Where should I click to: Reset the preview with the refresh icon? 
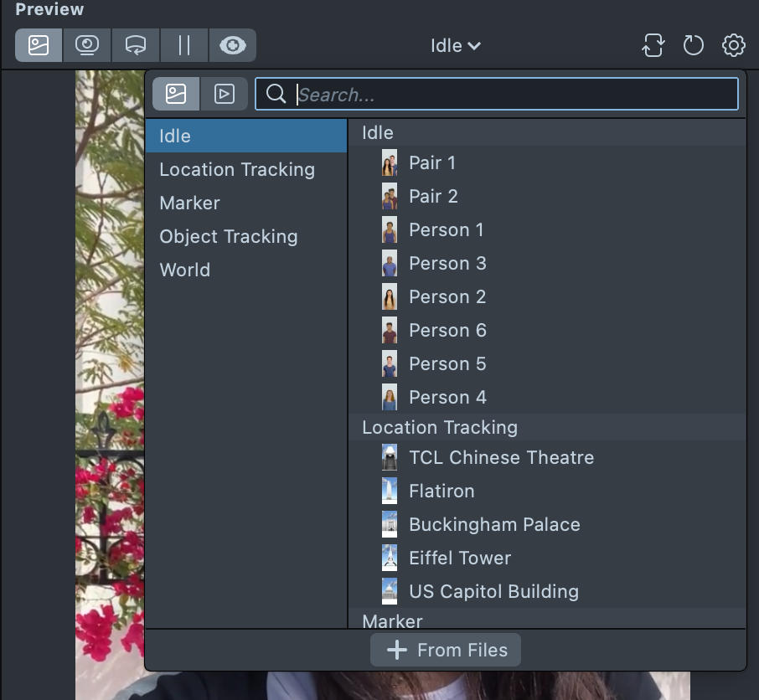coord(694,45)
